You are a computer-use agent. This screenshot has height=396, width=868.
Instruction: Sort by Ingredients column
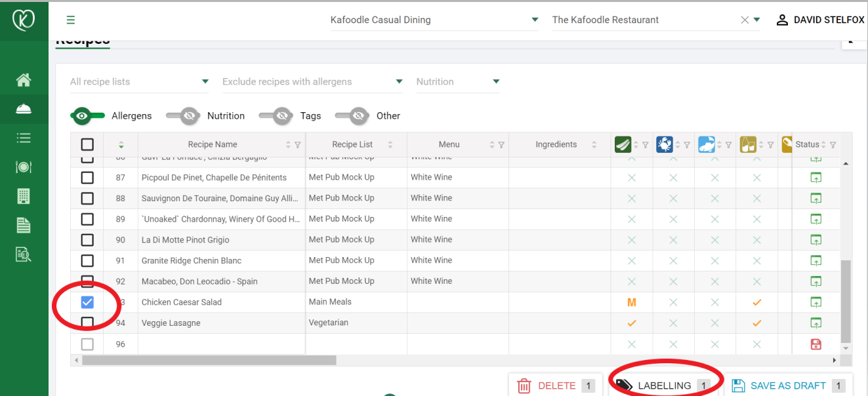(594, 145)
